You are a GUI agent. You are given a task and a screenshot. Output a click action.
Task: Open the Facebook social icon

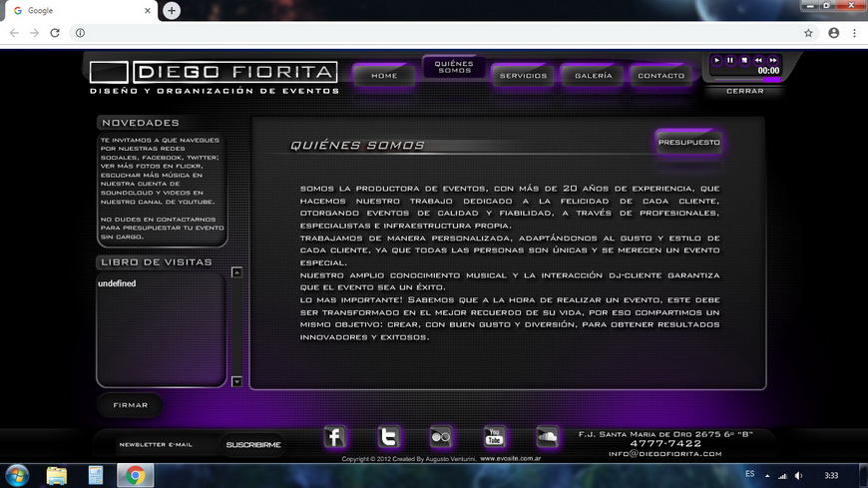click(x=335, y=437)
